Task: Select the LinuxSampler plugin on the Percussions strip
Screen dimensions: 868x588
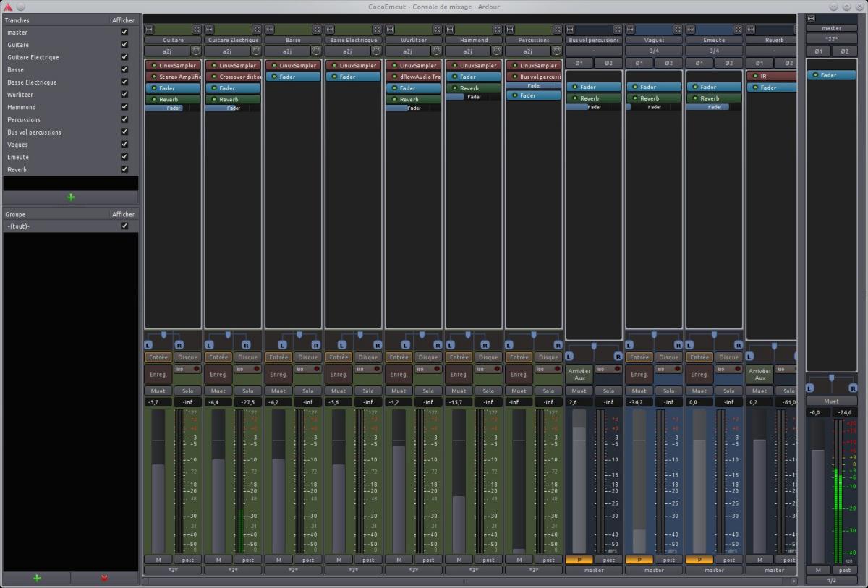Action: 537,65
